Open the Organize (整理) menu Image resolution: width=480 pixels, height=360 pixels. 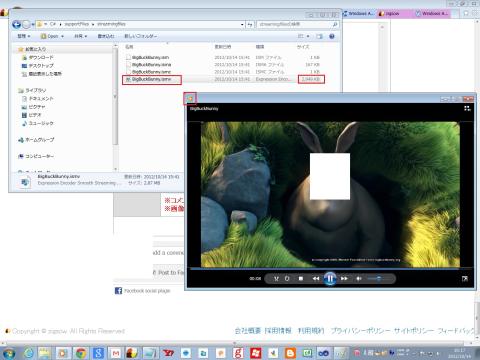point(24,36)
